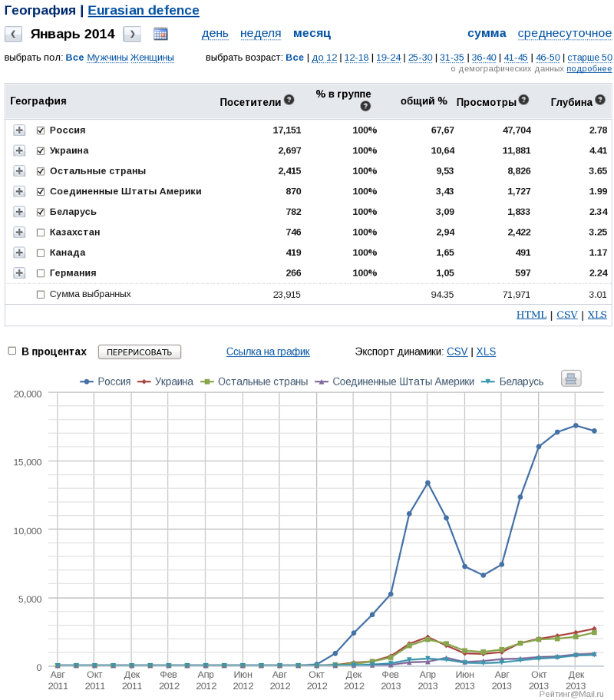Check the Германия checkbox

coord(41,273)
